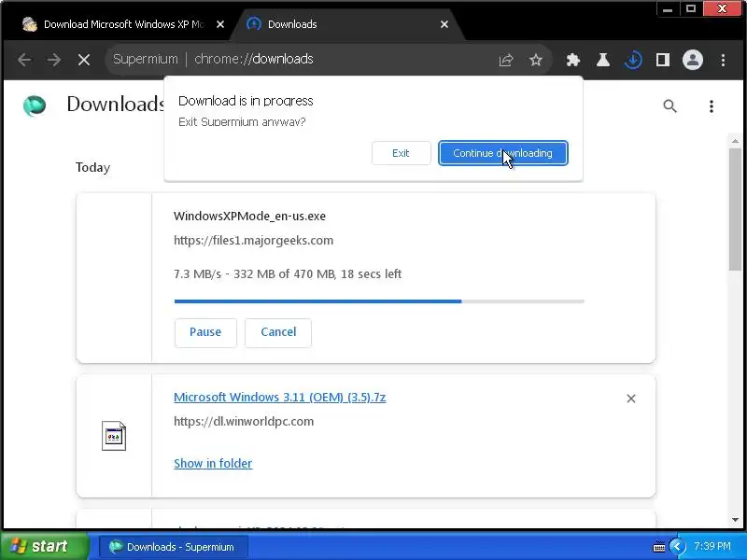This screenshot has width=747, height=560.
Task: Click the browser forward arrow
Action: point(54,60)
